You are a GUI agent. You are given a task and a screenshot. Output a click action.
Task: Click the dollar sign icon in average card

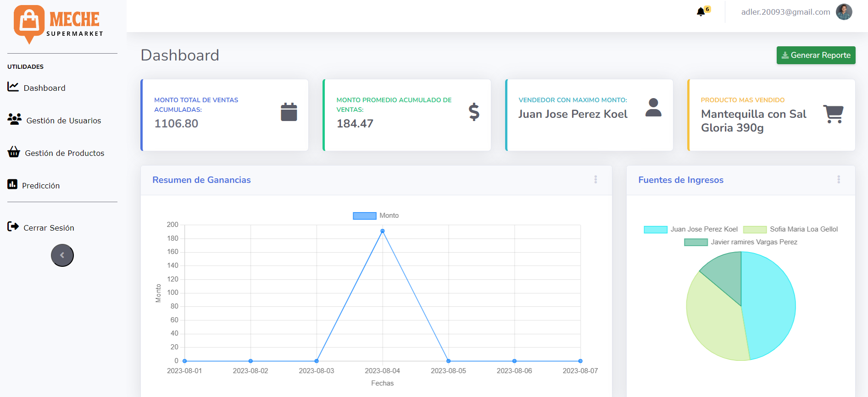point(473,112)
